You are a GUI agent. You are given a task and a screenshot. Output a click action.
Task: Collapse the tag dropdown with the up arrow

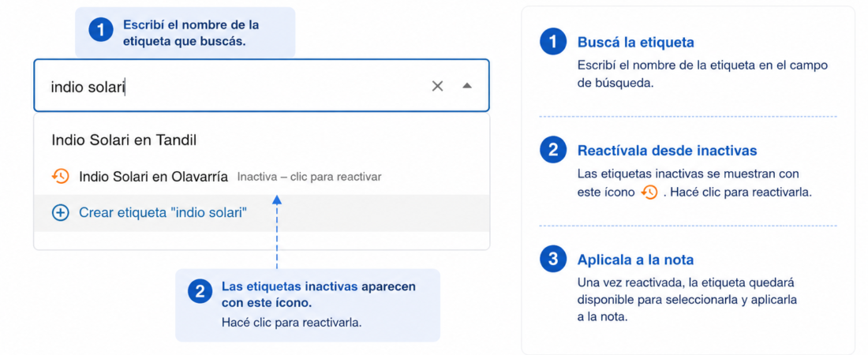[466, 86]
